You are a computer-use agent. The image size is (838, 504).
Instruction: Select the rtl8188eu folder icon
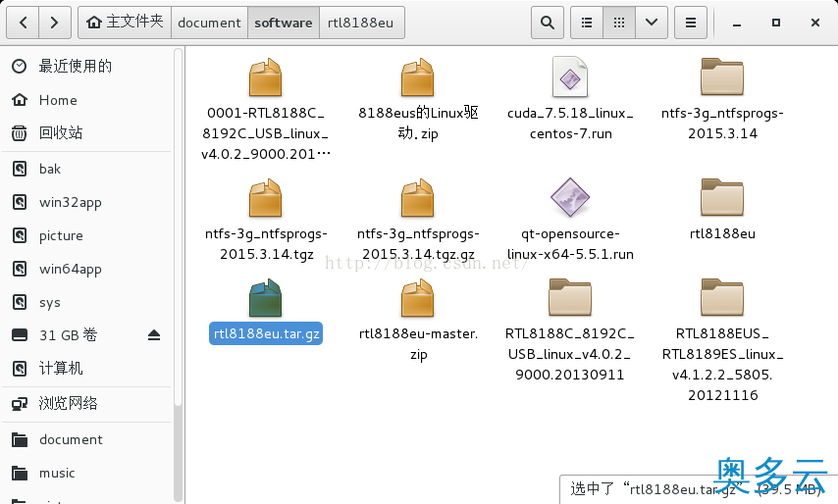tap(722, 197)
